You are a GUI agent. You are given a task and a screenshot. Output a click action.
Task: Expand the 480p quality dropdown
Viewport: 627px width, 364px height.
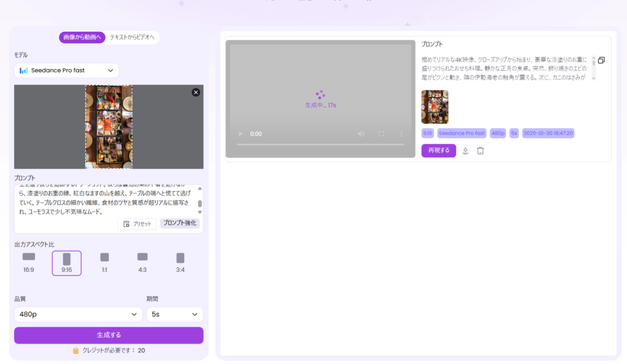click(x=78, y=314)
